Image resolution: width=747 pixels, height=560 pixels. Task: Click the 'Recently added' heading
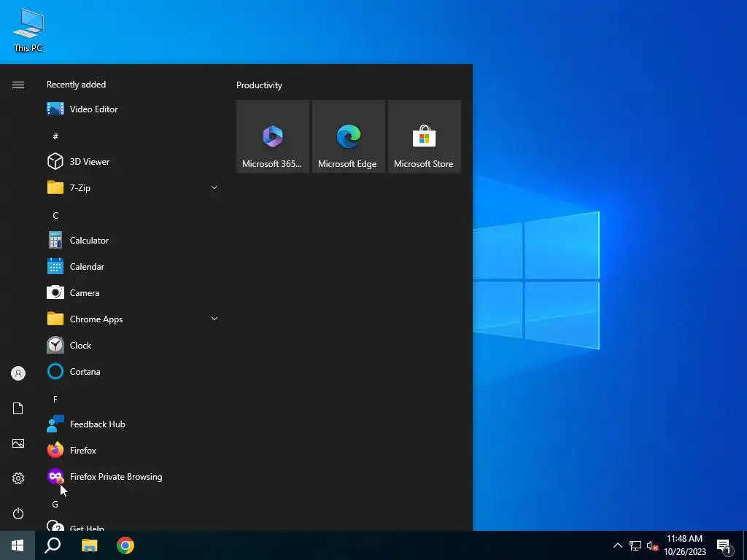[x=76, y=85]
